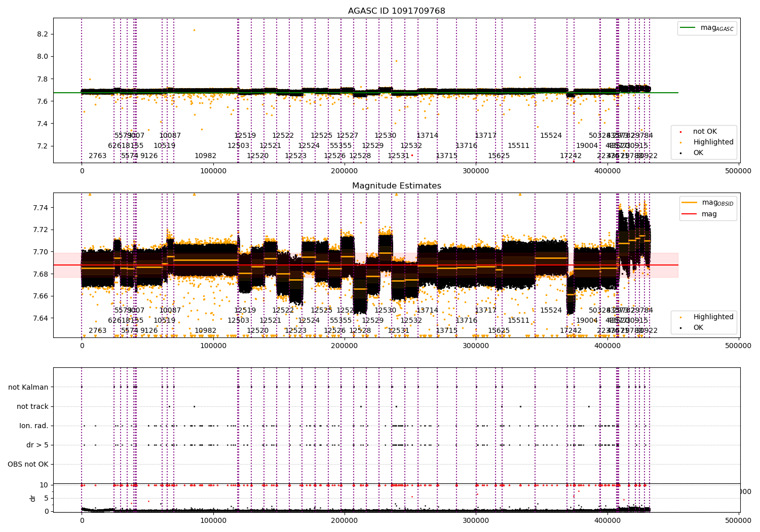Click the 'dr > 5' y-axis label

pyautogui.click(x=37, y=445)
